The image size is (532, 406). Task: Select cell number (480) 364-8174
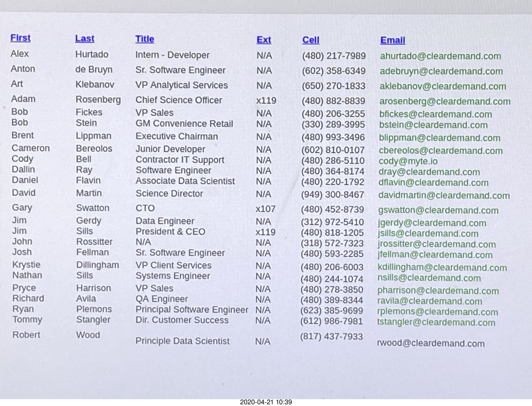click(x=333, y=171)
